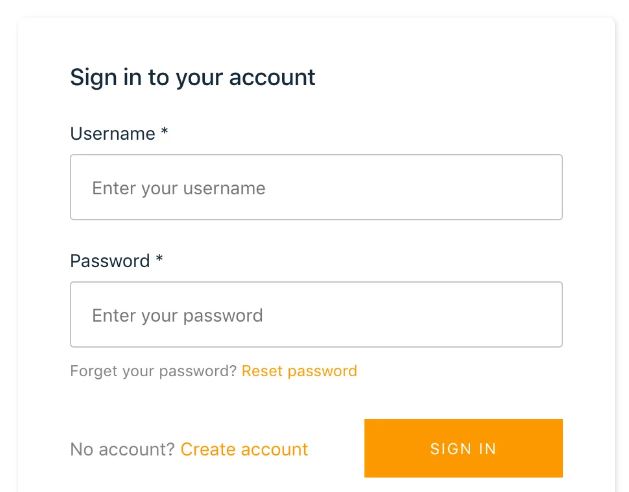Click the asterisk beside Password
Image resolution: width=629 pixels, height=492 pixels.
[x=159, y=259]
